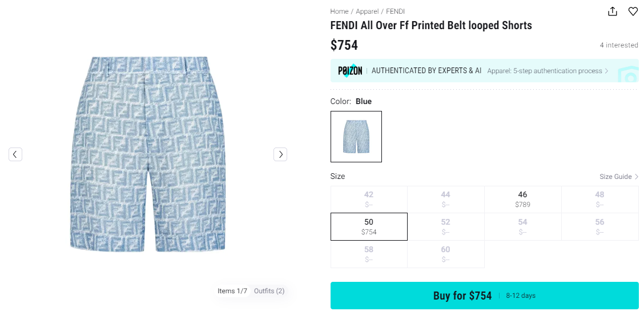The height and width of the screenshot is (315, 644).
Task: Add item to favorites with heart icon
Action: pos(633,11)
